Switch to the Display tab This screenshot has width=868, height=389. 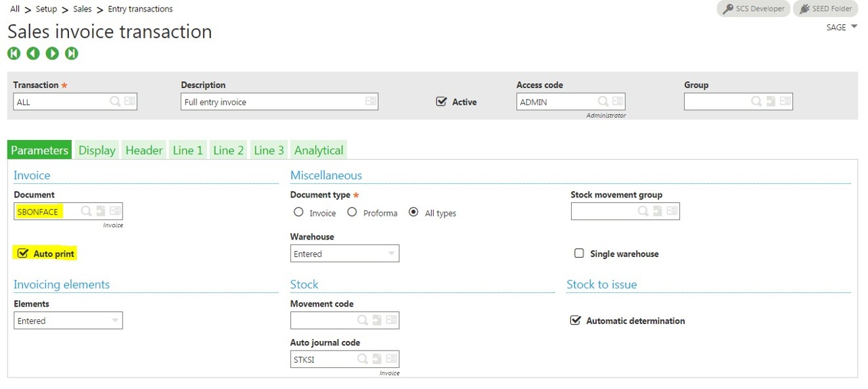point(97,150)
